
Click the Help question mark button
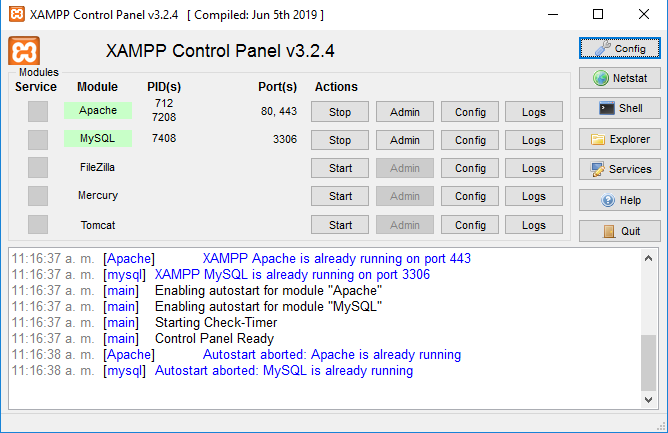[619, 200]
